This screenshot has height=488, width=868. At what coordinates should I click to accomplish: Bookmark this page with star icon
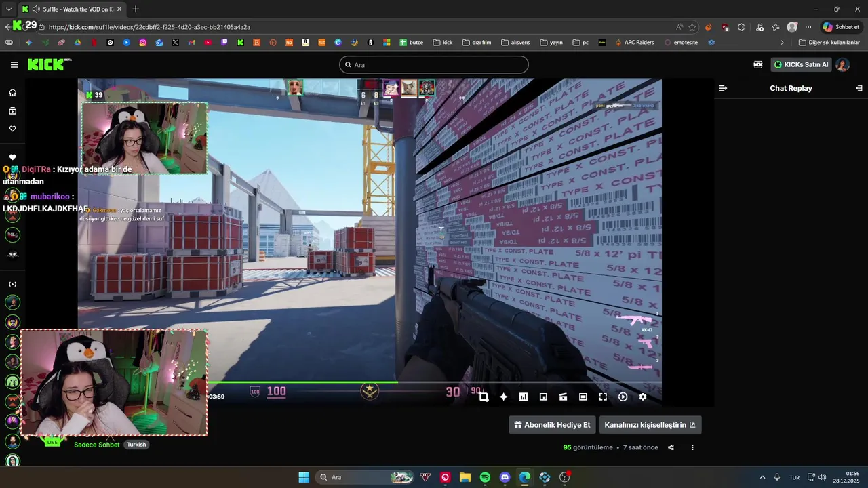tap(692, 27)
